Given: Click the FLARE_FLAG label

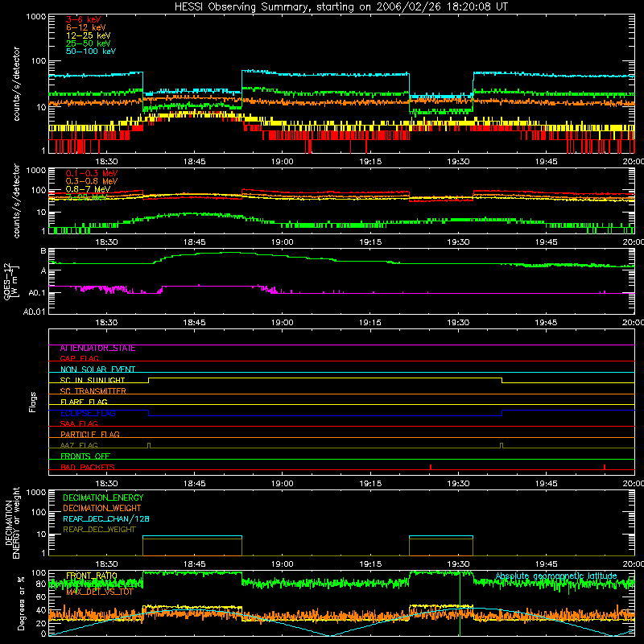Looking at the screenshot, I should tap(84, 402).
